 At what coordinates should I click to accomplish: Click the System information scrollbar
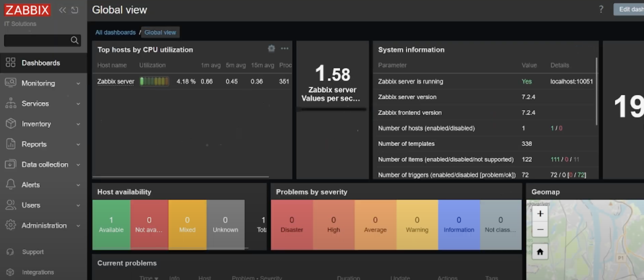coord(596,91)
